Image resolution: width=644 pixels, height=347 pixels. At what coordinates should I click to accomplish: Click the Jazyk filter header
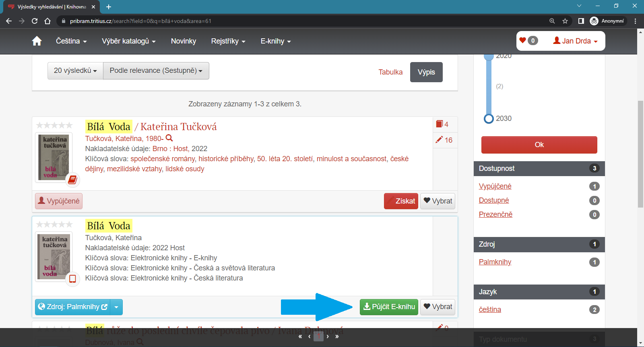pos(539,292)
